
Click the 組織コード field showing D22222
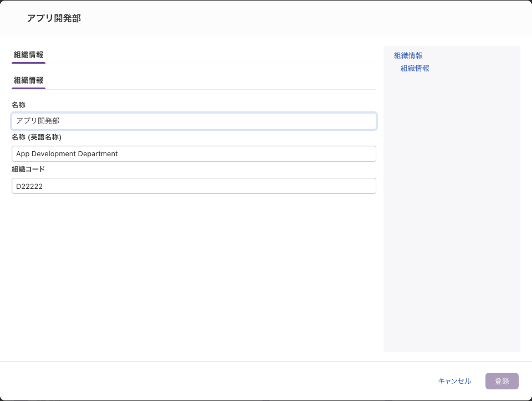click(194, 186)
